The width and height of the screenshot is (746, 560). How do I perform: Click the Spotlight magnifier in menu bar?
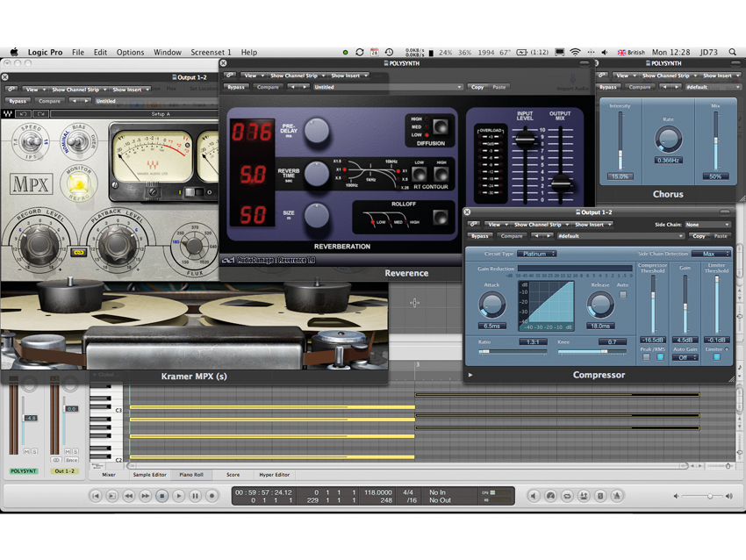click(x=732, y=52)
